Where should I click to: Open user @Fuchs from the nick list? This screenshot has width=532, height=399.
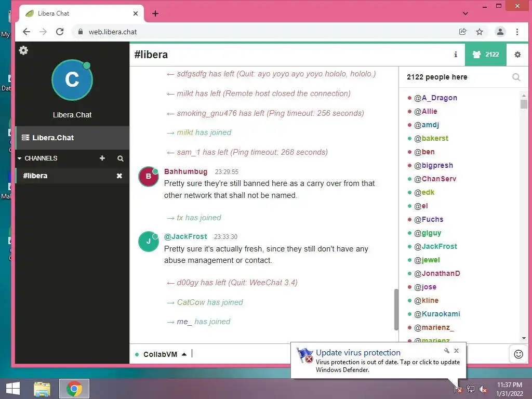[x=429, y=220]
